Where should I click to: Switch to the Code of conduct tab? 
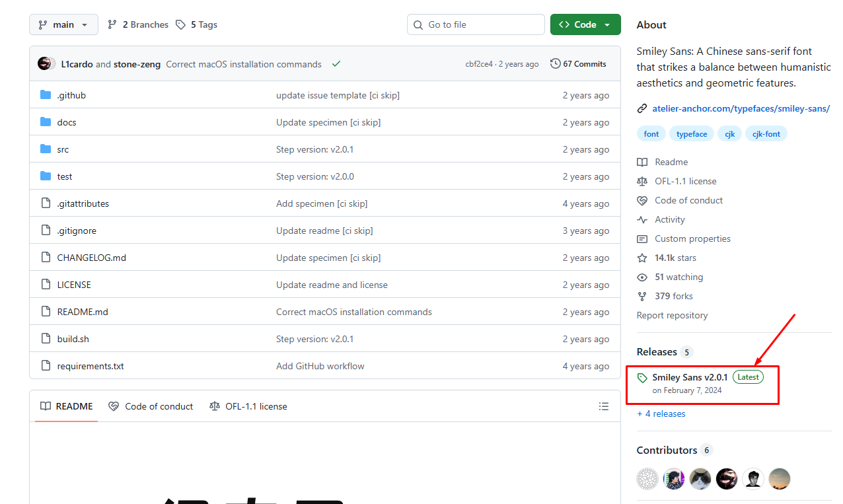pos(151,406)
